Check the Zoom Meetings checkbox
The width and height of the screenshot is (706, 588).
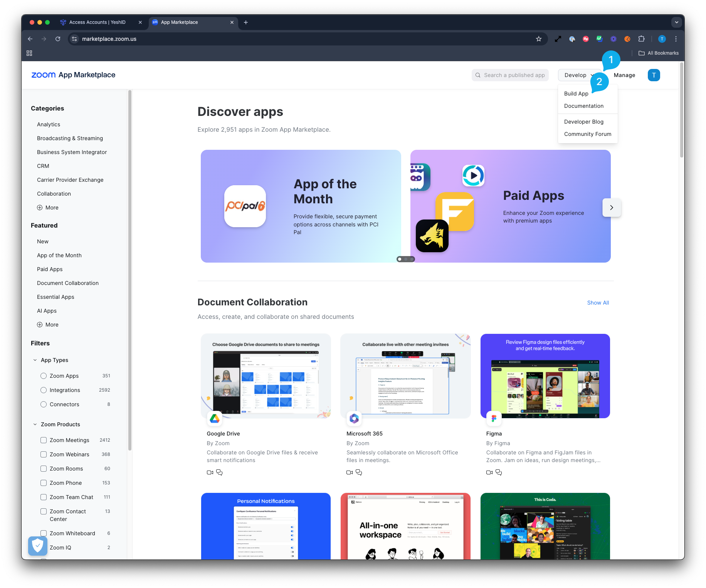[44, 440]
